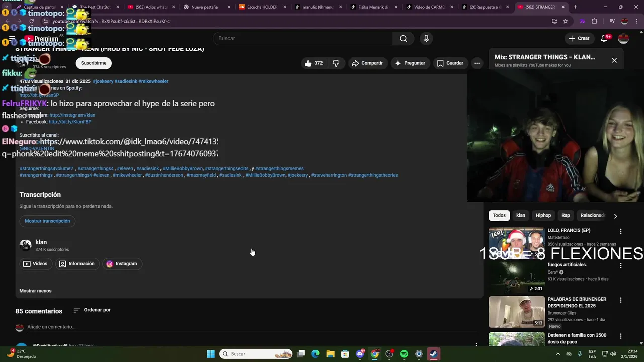Viewport: 644px width, 362px height.
Task: Switch to the Escucha HOLDER browser tab
Action: point(262,7)
